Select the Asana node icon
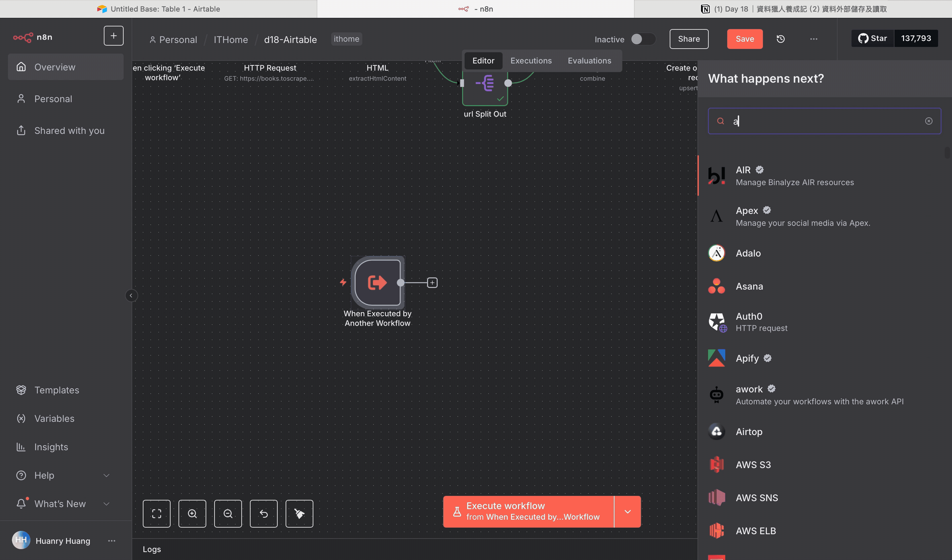This screenshot has height=560, width=952. pyautogui.click(x=716, y=286)
